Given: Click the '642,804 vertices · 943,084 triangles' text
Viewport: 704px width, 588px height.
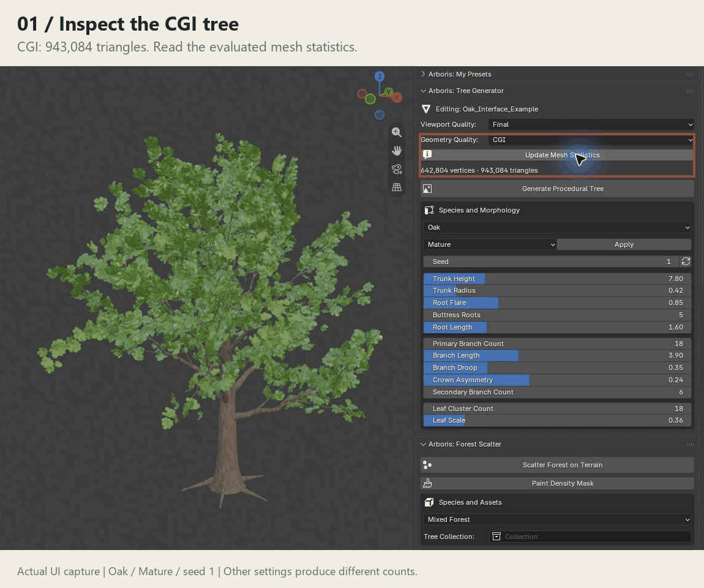Looking at the screenshot, I should pos(479,170).
